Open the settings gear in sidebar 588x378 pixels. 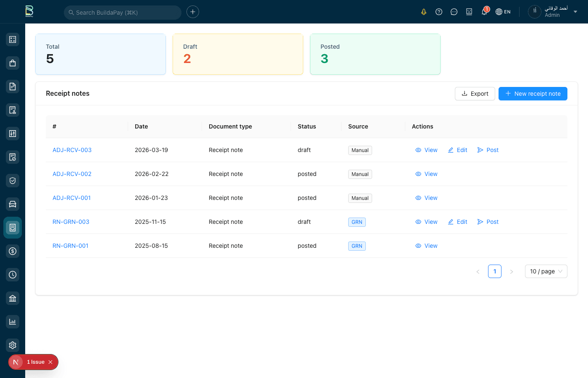(x=13, y=345)
